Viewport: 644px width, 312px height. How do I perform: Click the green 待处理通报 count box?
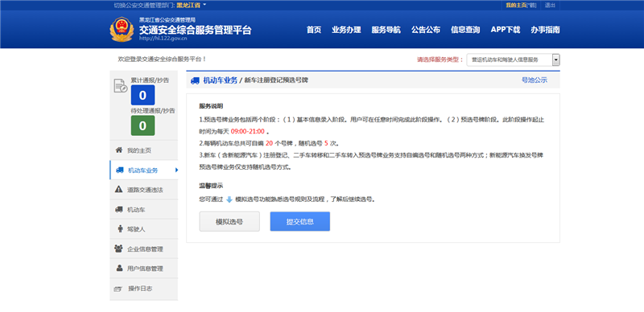click(x=142, y=125)
